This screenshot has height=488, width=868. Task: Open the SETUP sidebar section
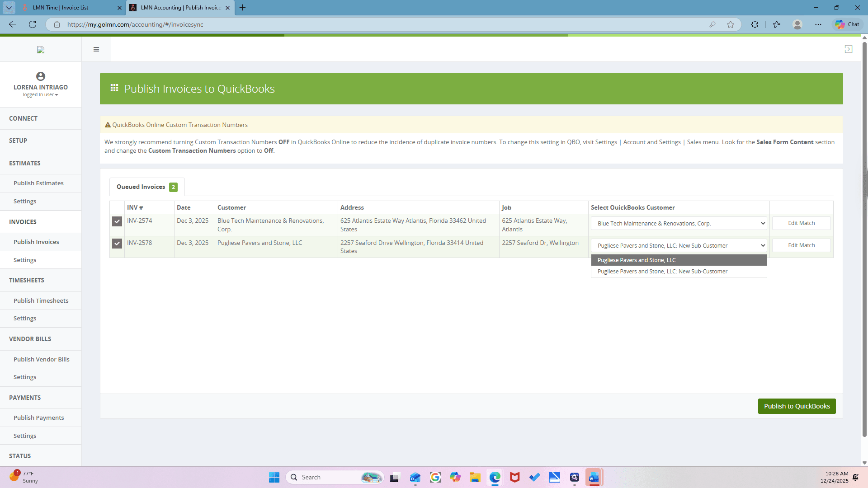[x=41, y=141]
